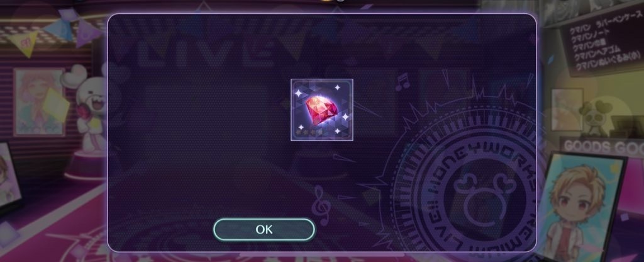The image size is (644, 262).
Task: Tap the tablet showing the brown-haired character
Action: [x=8, y=178]
